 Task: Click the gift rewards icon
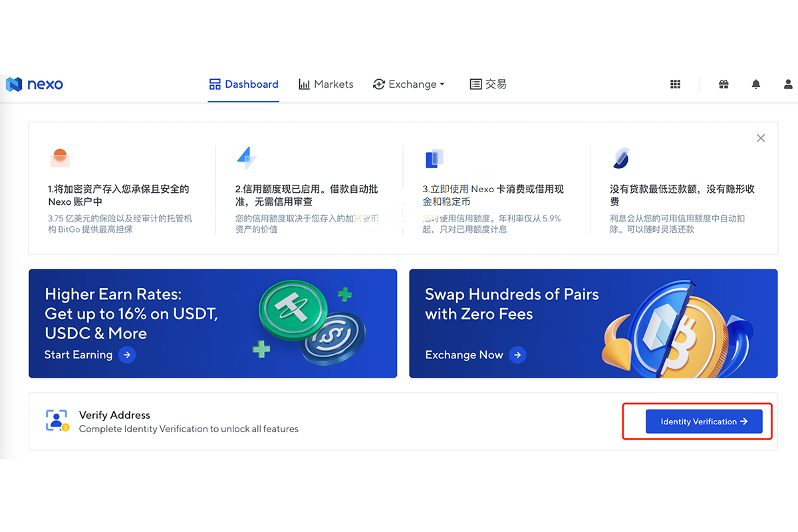(724, 84)
